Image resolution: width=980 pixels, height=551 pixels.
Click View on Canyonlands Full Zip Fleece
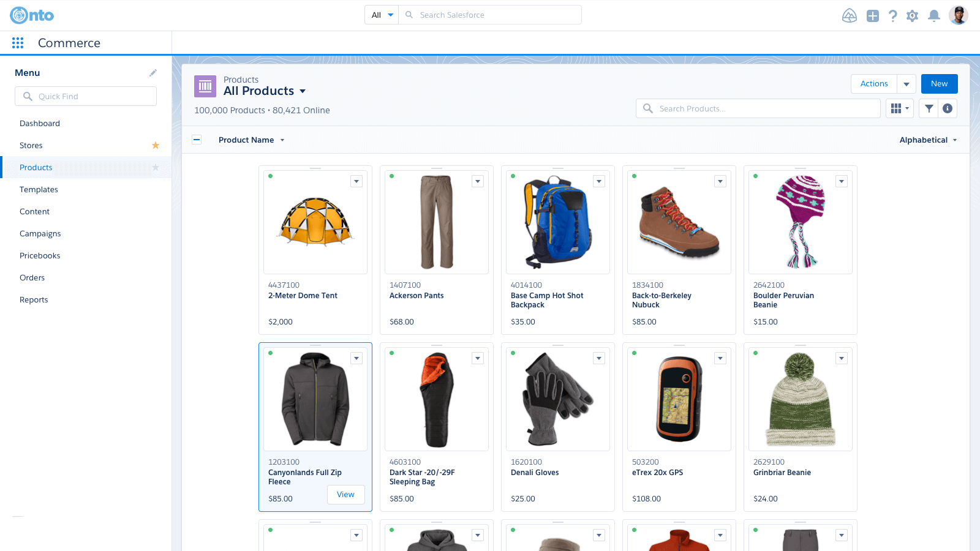pyautogui.click(x=345, y=495)
